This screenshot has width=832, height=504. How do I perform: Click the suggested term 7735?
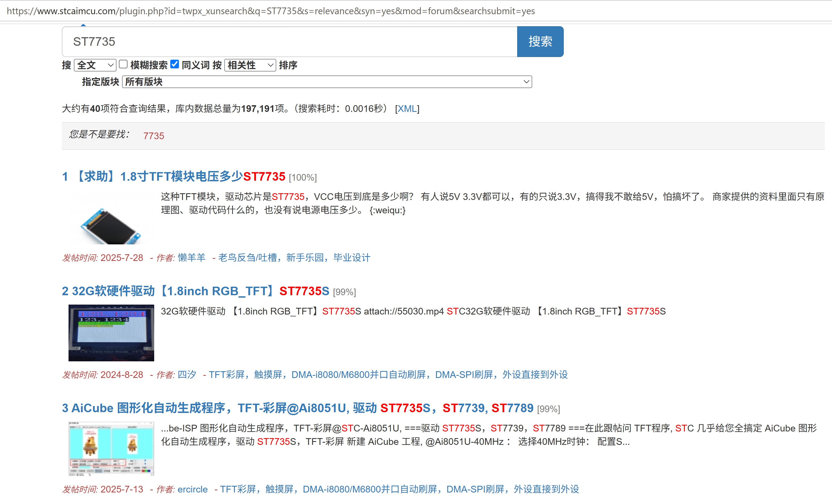(x=154, y=136)
